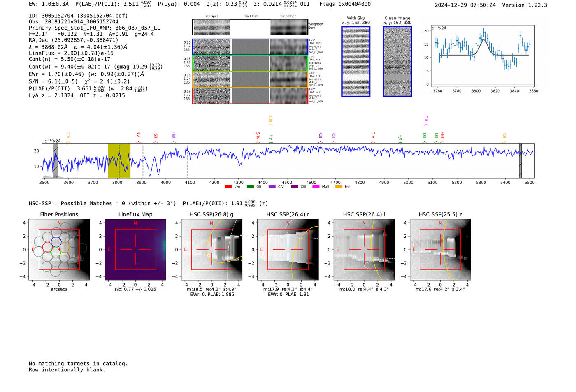Click the red crosshair in Lineflux Map

coord(135,249)
